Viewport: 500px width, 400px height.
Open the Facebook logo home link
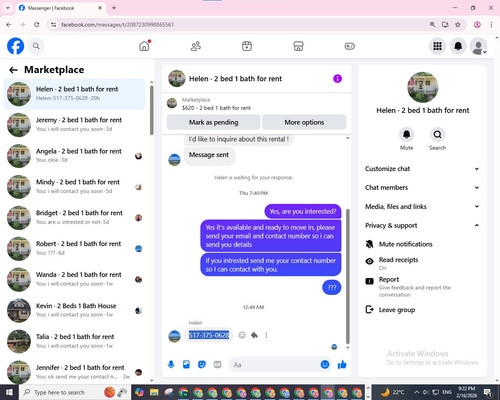15,46
